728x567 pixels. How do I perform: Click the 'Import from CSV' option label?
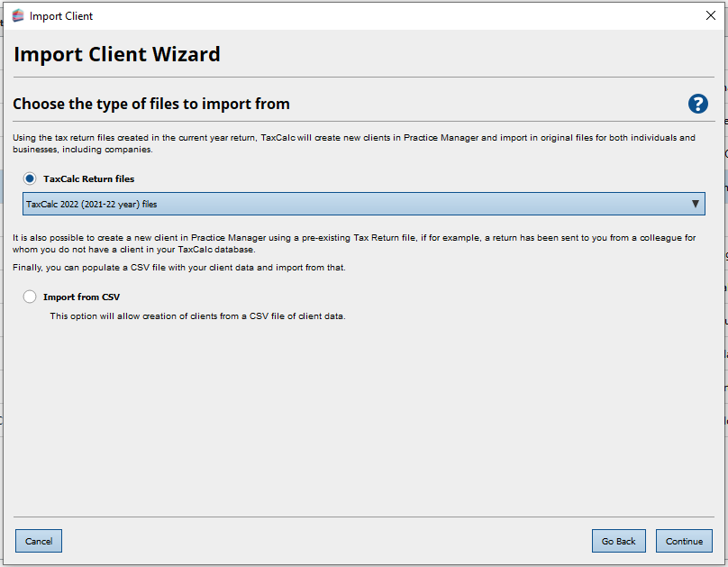81,297
